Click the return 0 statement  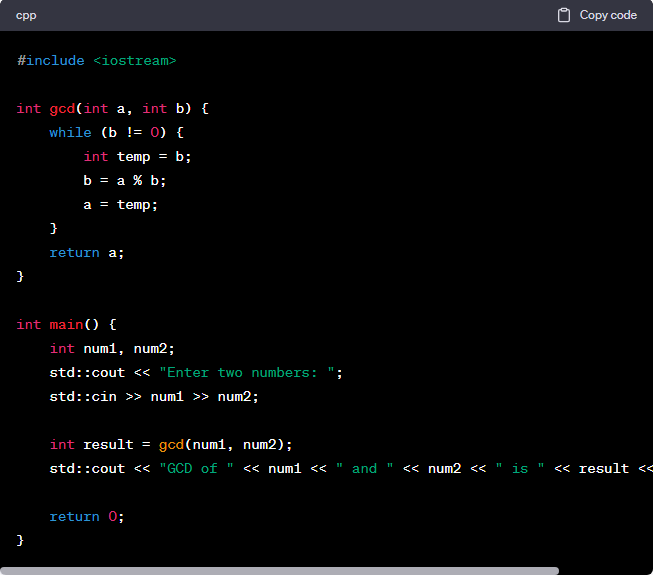[x=87, y=517]
